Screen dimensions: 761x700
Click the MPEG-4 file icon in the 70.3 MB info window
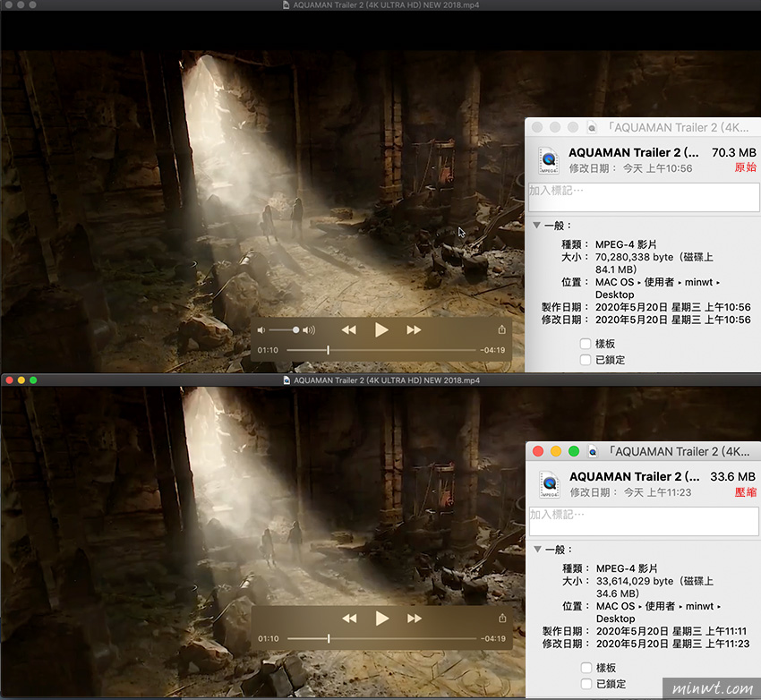549,160
